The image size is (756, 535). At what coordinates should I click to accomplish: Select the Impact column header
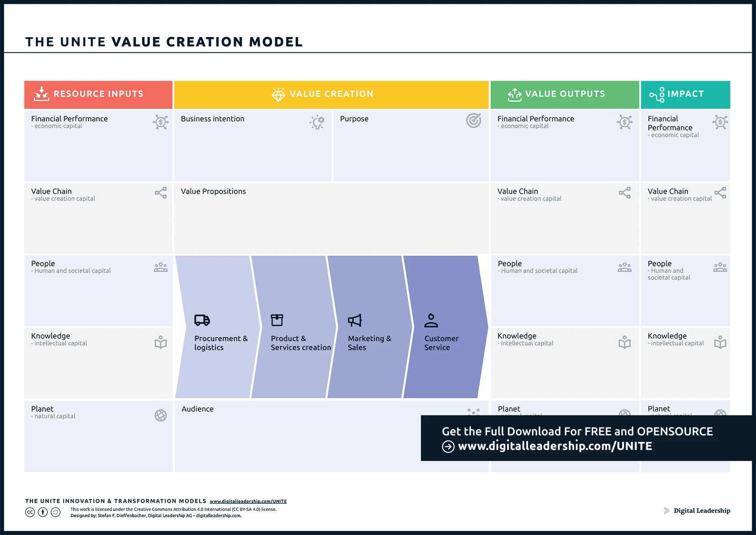pos(686,94)
